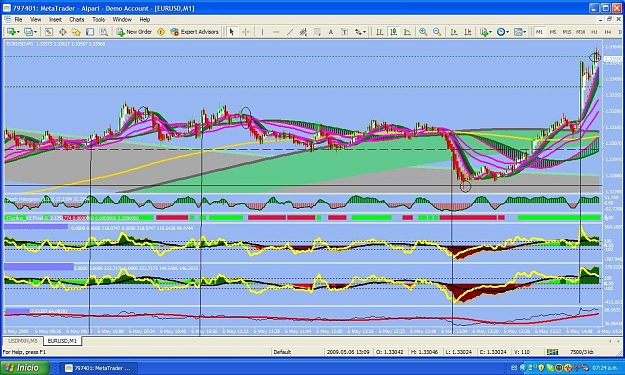Select the H1 timeframe
Viewport: 625px width, 375px height.
594,32
